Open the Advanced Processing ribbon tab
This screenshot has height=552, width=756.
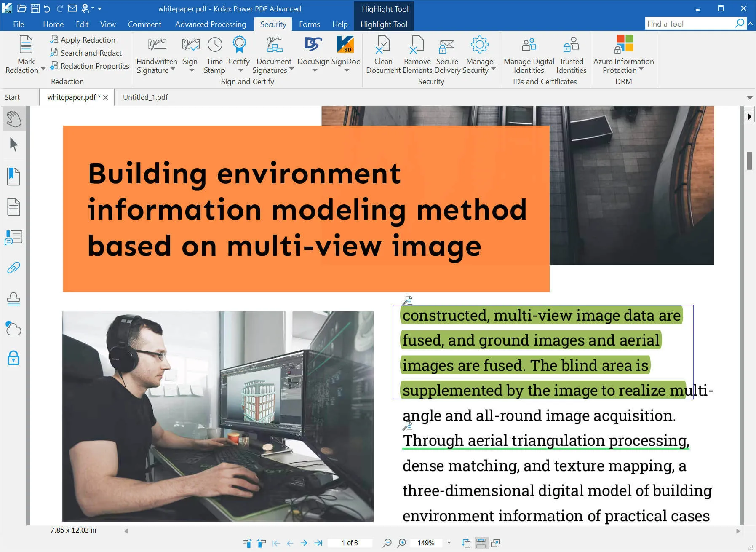pos(211,24)
